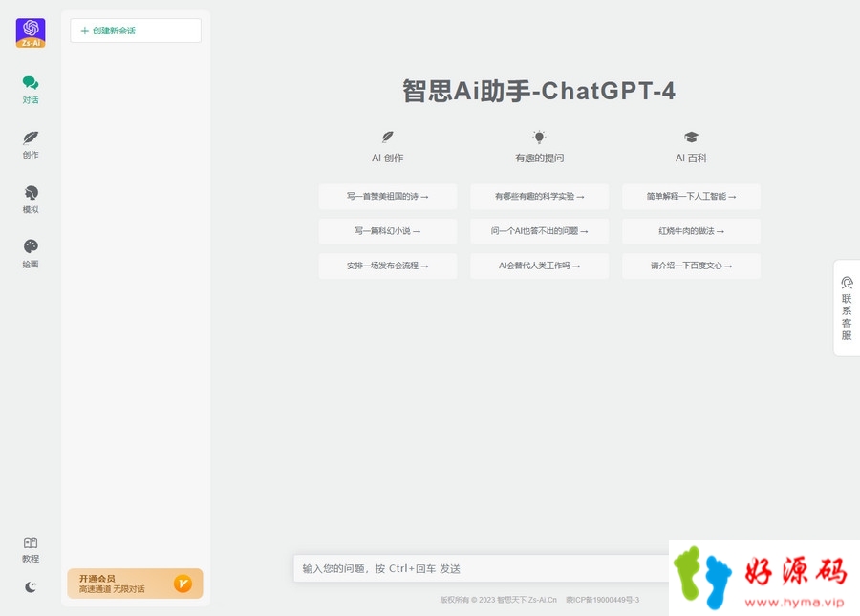Select the prompt 红烧牛肉的做法
Screen dimensions: 860x616
click(x=691, y=231)
